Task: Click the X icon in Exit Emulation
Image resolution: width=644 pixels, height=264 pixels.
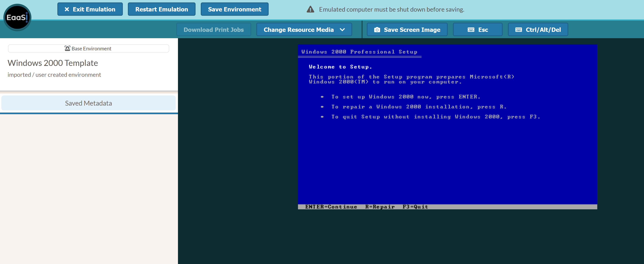Action: [x=67, y=9]
